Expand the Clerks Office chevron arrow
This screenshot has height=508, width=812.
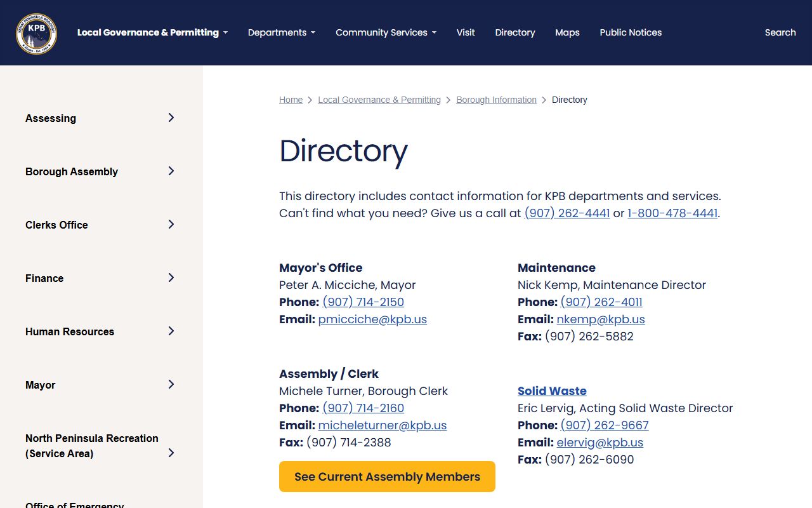pyautogui.click(x=171, y=224)
